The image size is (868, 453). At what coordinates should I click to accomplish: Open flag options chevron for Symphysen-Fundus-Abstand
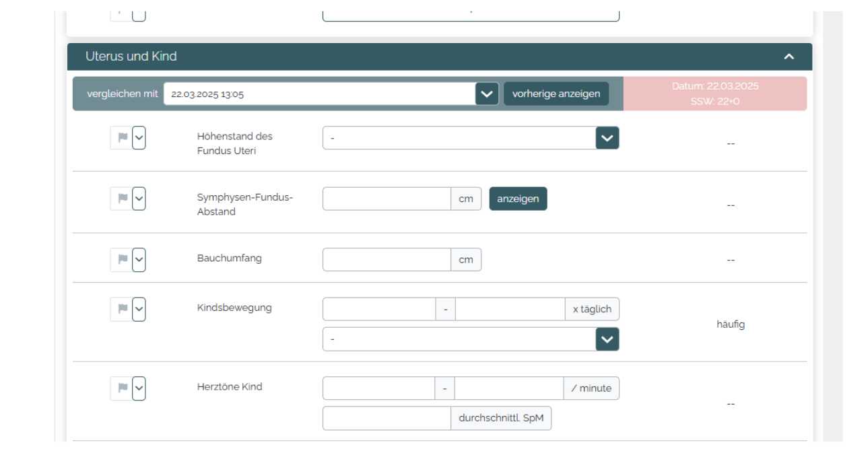point(139,199)
